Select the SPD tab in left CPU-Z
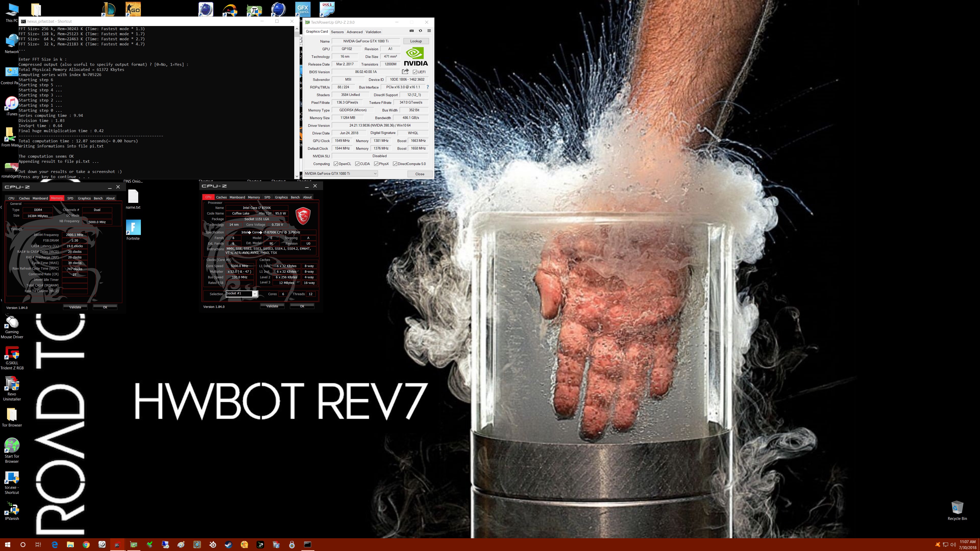The image size is (980, 551). click(x=70, y=198)
